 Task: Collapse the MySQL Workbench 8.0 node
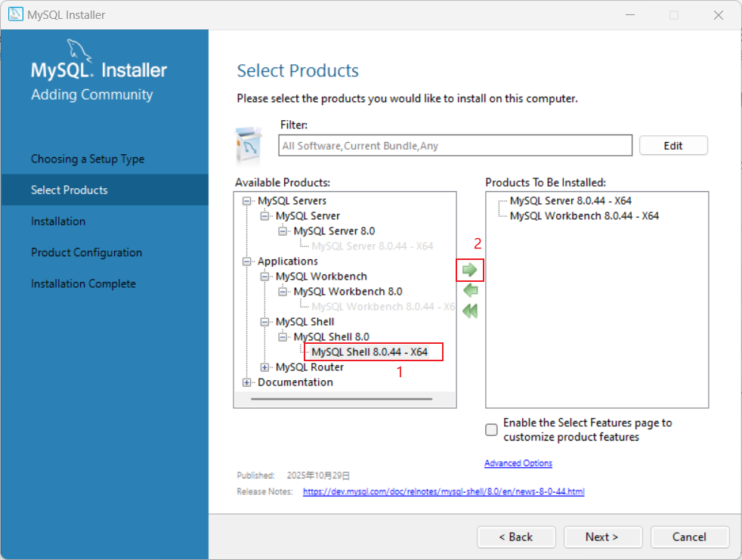(283, 292)
